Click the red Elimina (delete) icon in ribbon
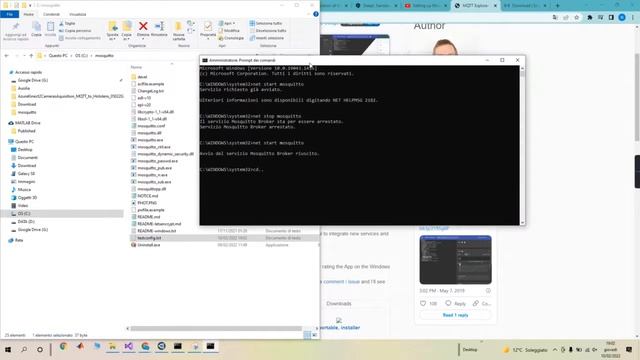Screen dimensions: 640x360 [x=143, y=27]
